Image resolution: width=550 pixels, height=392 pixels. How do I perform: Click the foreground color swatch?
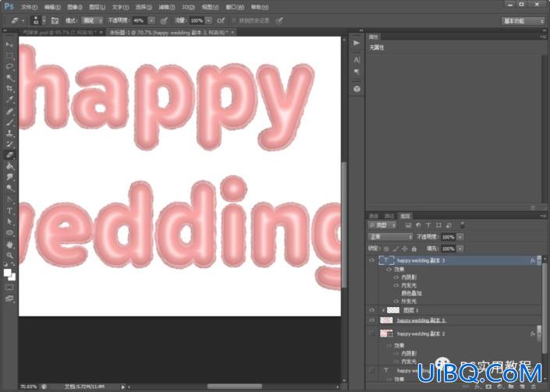click(7, 273)
